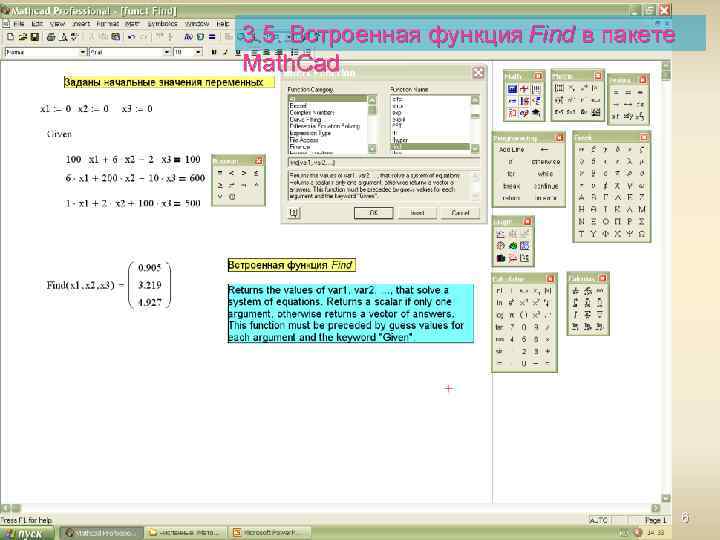Viewport: 720px width, 540px height.
Task: Open the File menu
Action: (19, 23)
